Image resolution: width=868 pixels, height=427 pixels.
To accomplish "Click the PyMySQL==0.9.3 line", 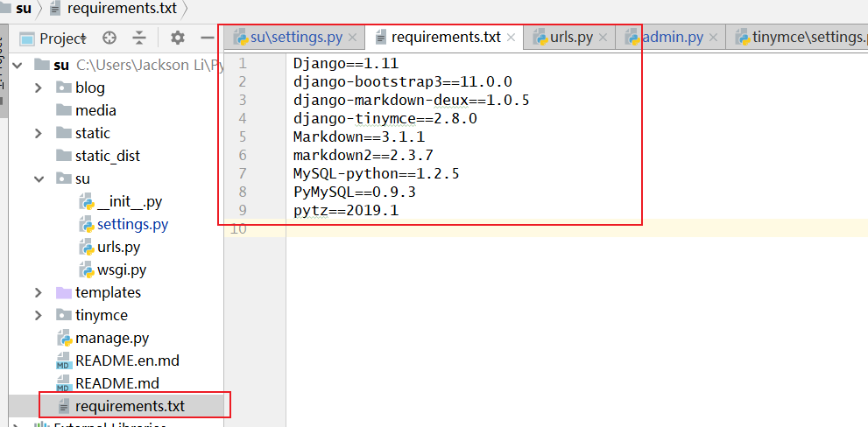I will point(354,192).
